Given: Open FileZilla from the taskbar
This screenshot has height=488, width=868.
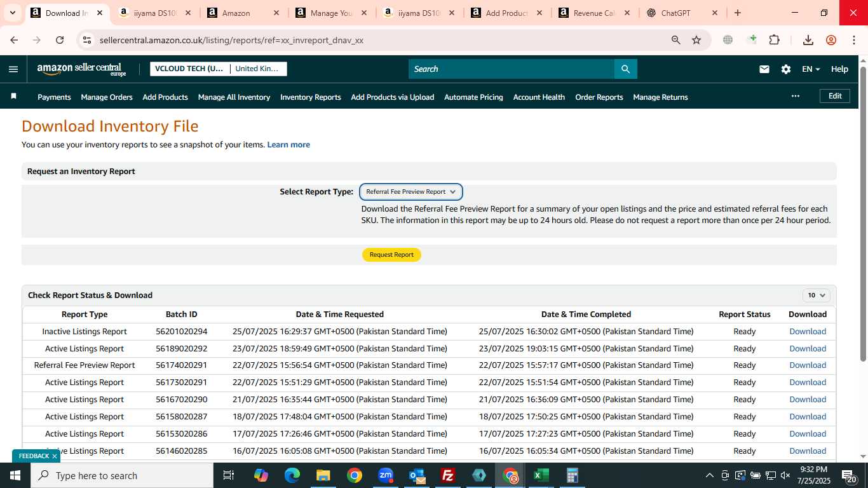Looking at the screenshot, I should click(x=448, y=475).
